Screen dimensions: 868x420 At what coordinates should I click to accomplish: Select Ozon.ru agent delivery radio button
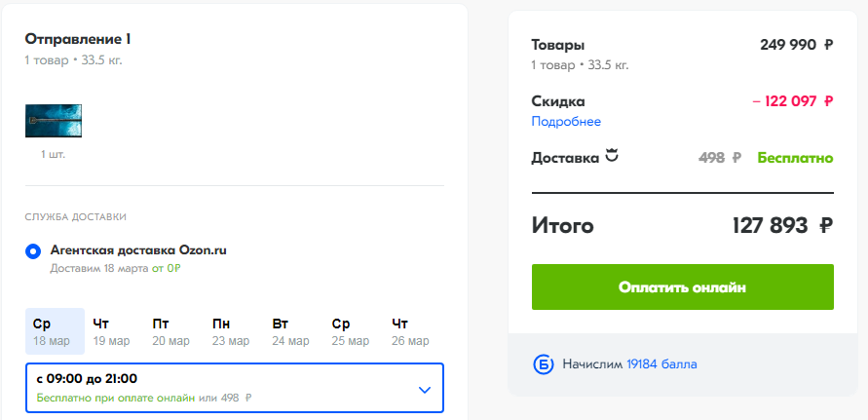[x=33, y=251]
